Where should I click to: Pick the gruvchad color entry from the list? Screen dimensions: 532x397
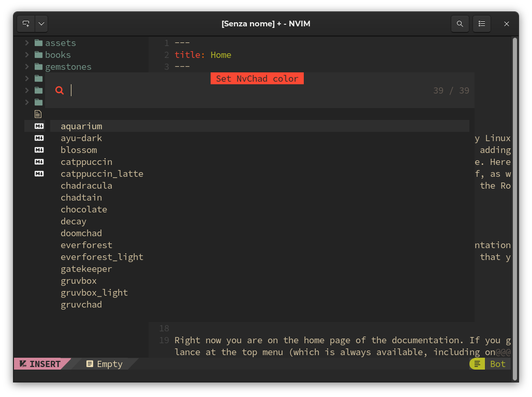point(81,304)
